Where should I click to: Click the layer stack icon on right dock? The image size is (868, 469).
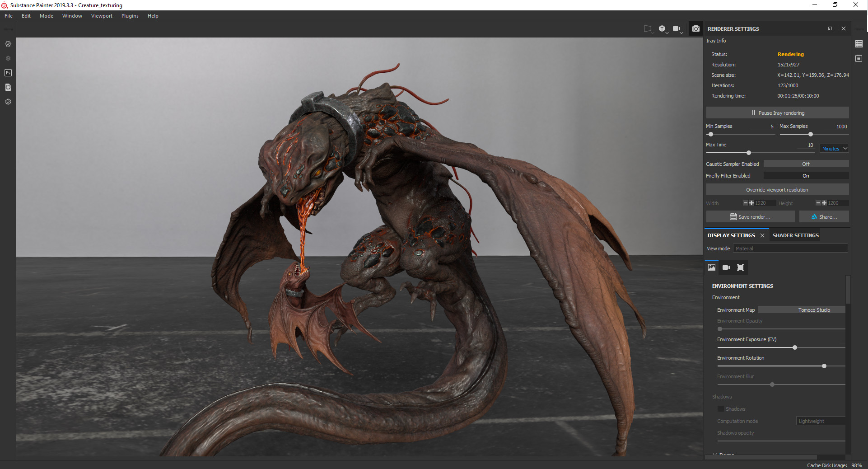859,44
